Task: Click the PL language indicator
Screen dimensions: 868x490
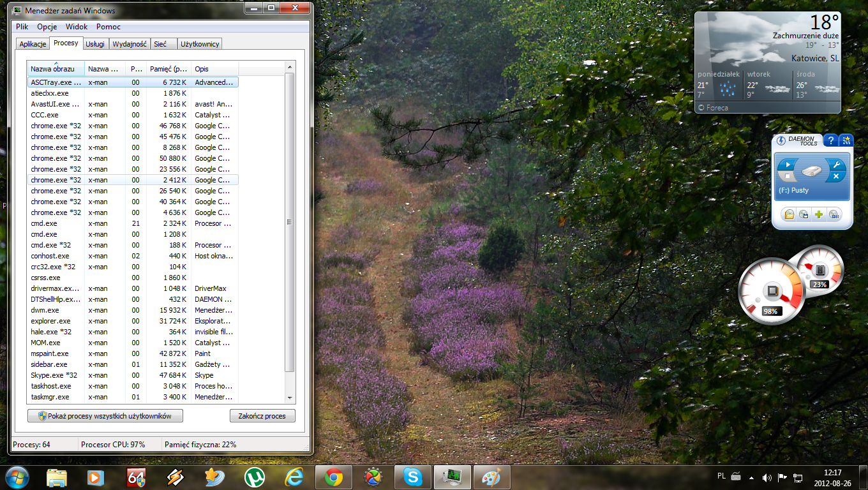Action: click(721, 475)
